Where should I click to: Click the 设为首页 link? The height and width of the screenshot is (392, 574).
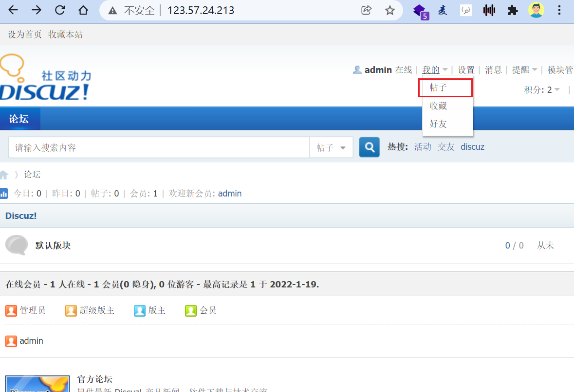(25, 35)
